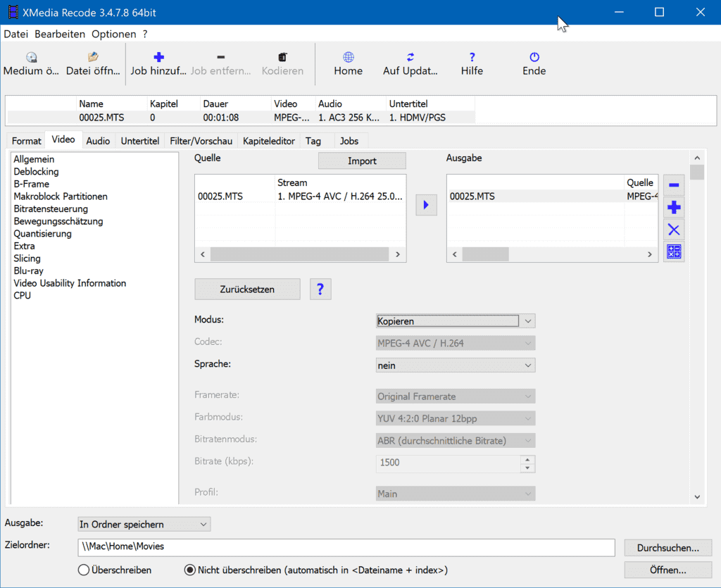Open the Home globe icon
This screenshot has width=721, height=588.
pyautogui.click(x=348, y=57)
